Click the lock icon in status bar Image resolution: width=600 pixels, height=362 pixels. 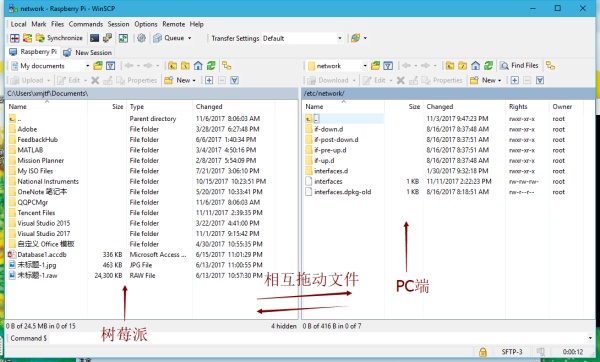click(x=483, y=352)
